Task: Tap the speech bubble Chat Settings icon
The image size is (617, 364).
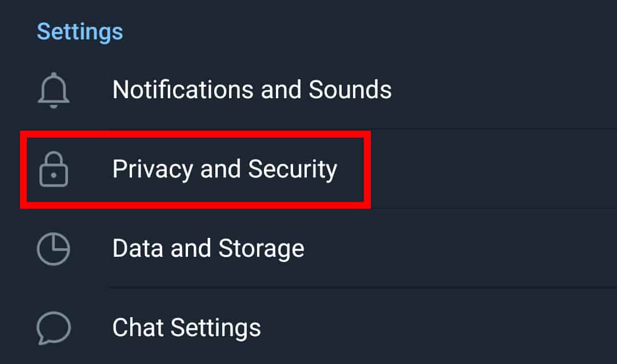Action: point(54,328)
